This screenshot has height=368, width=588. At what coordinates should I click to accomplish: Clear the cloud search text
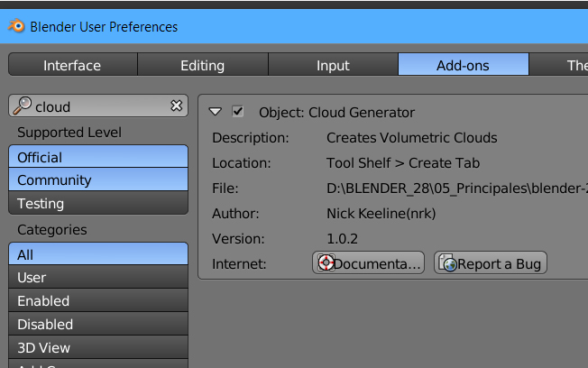pos(177,106)
